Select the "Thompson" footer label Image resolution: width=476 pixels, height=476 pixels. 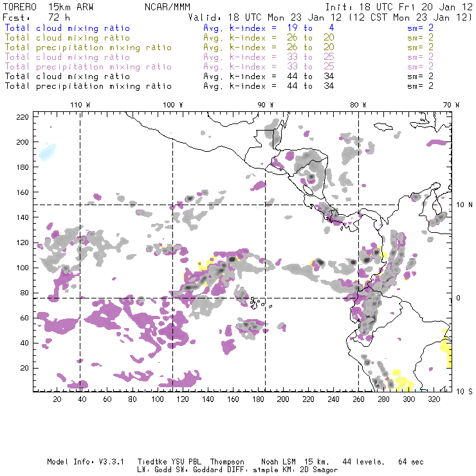[227, 462]
